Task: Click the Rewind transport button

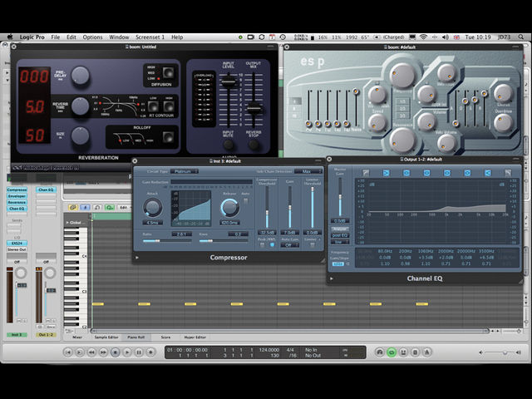Action: tap(91, 352)
